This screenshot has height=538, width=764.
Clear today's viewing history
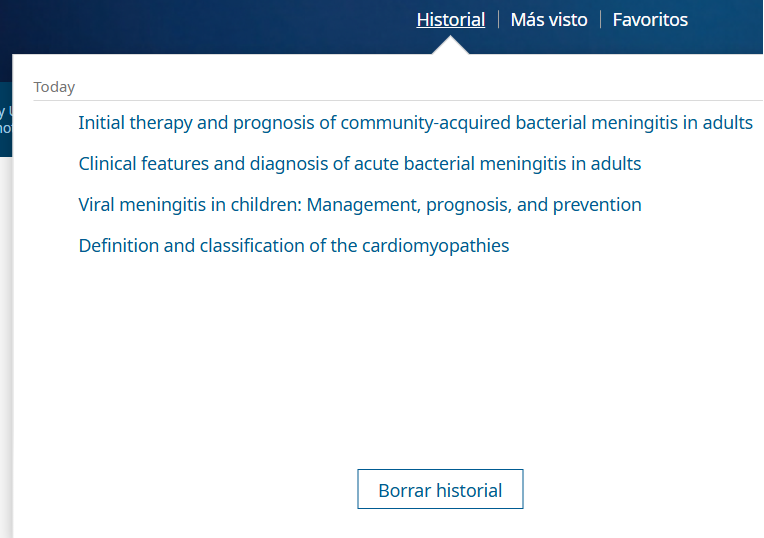(440, 489)
